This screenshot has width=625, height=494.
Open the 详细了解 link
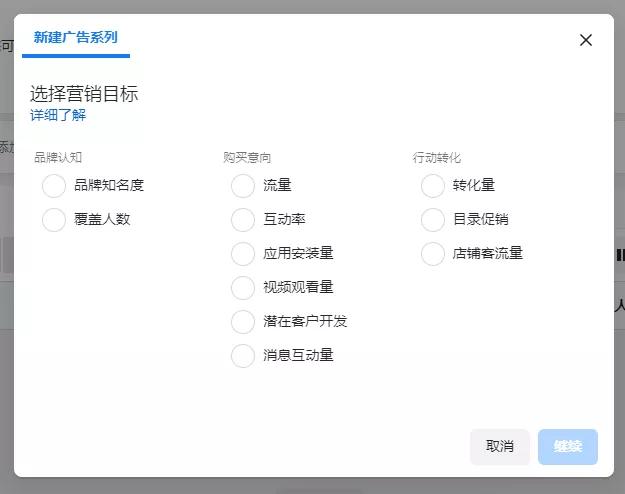pos(58,115)
